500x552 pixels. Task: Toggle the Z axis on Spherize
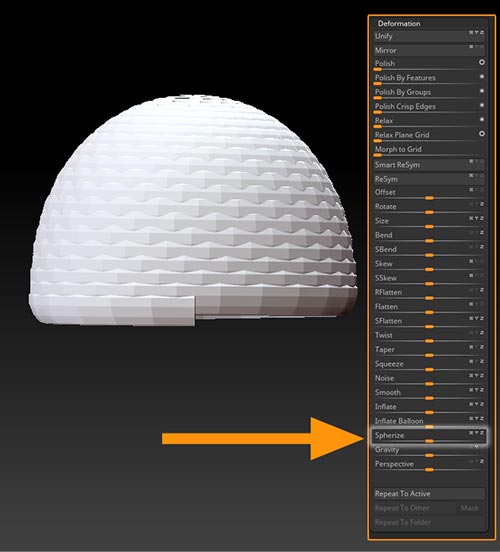(482, 433)
